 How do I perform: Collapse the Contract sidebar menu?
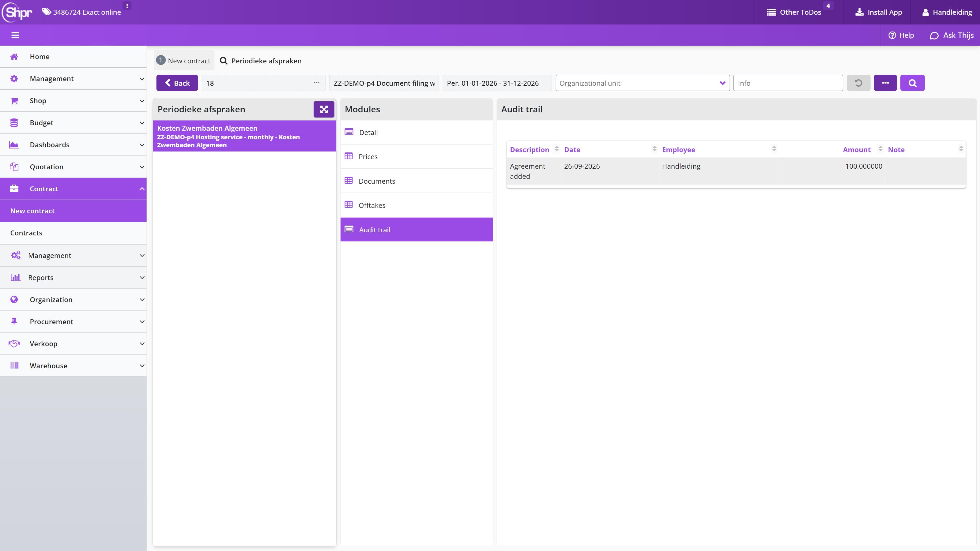73,189
